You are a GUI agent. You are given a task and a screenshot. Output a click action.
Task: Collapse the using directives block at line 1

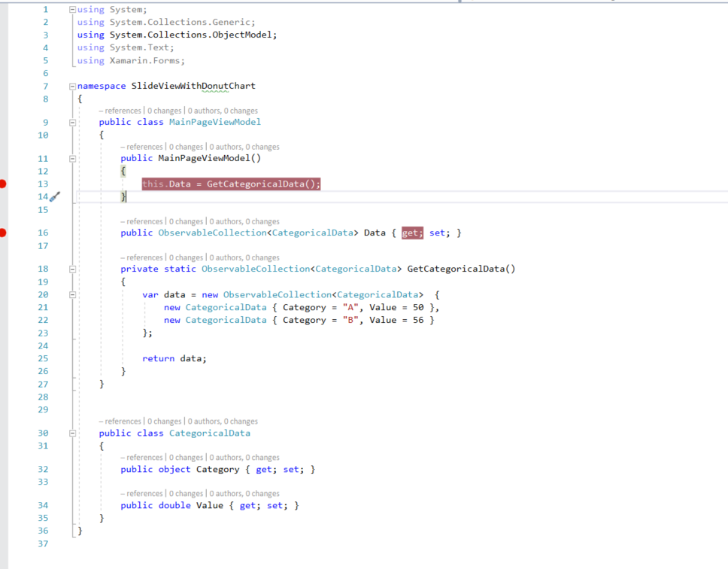(72, 9)
